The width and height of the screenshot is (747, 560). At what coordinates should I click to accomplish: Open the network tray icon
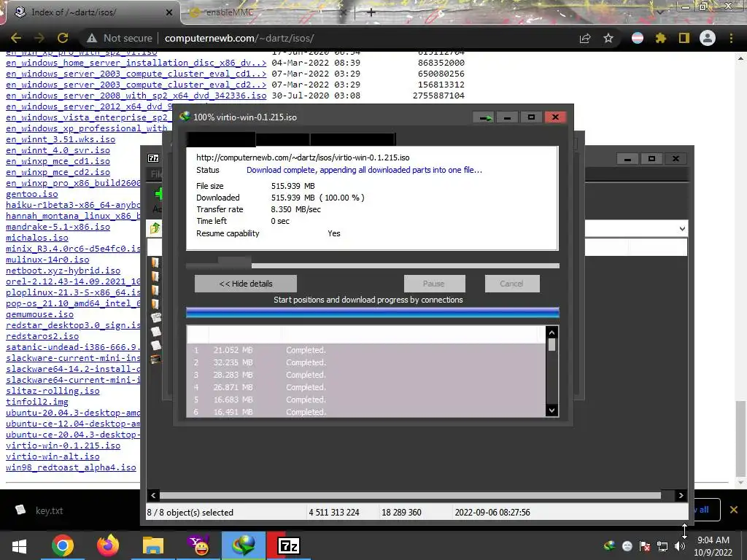tap(662, 546)
